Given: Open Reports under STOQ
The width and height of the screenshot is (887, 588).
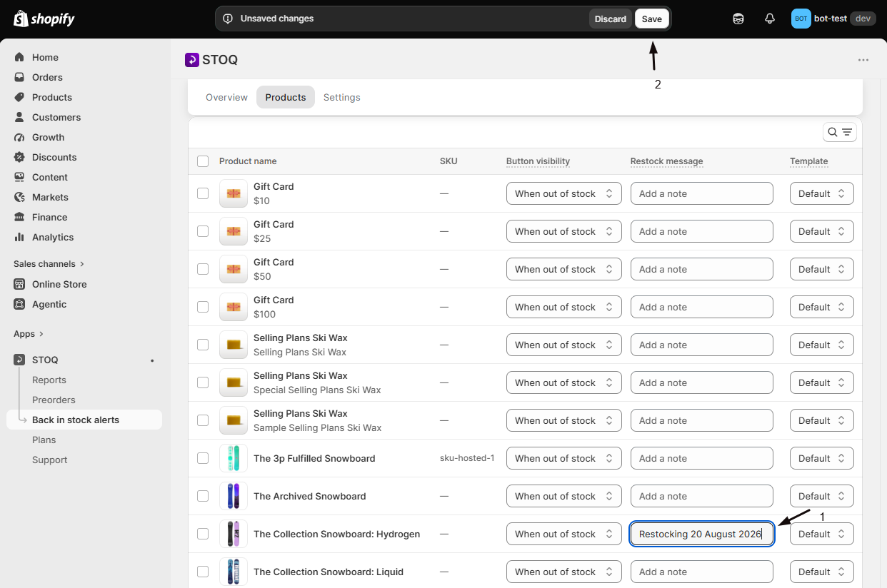Looking at the screenshot, I should (x=49, y=380).
